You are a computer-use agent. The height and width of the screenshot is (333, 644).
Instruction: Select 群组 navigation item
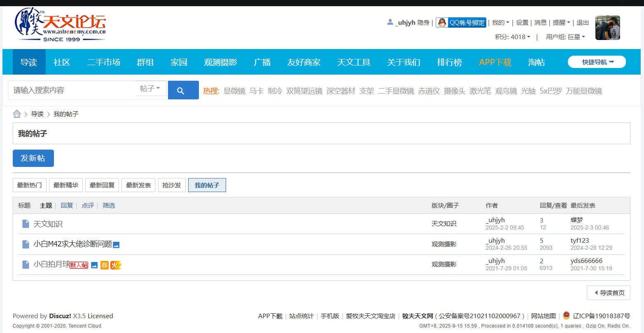coord(145,62)
